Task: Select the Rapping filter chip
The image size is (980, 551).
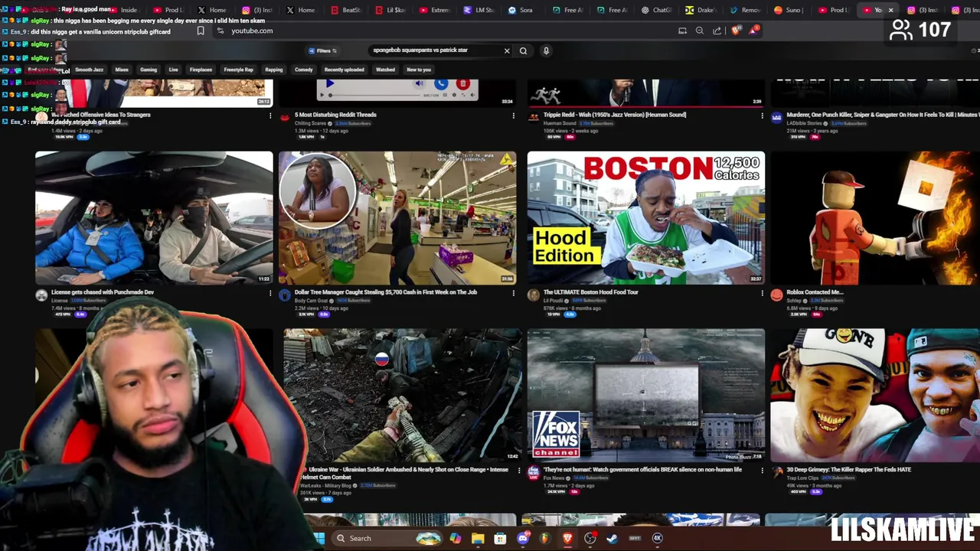Action: click(273, 70)
